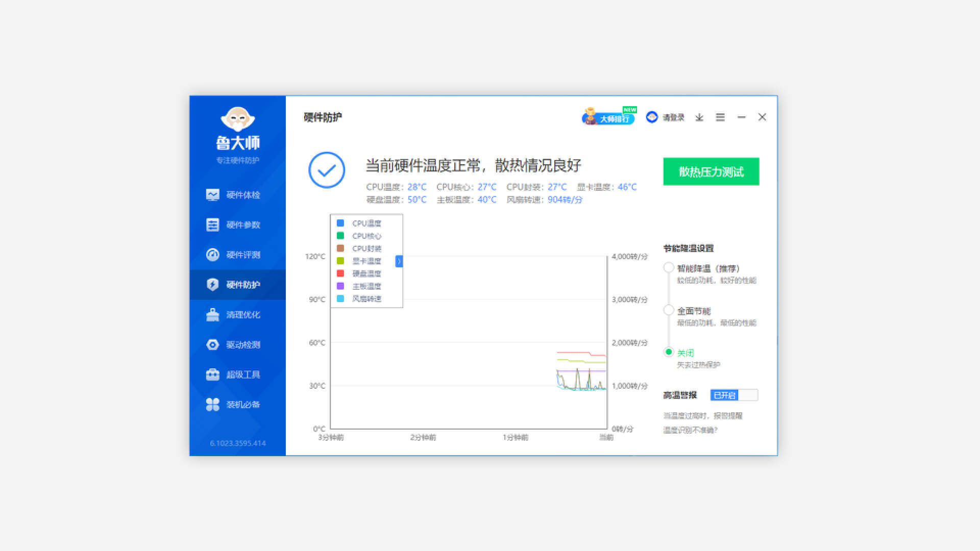Select the 硬件参数 sidebar icon
Screen dimensions: 980x551
(238, 225)
